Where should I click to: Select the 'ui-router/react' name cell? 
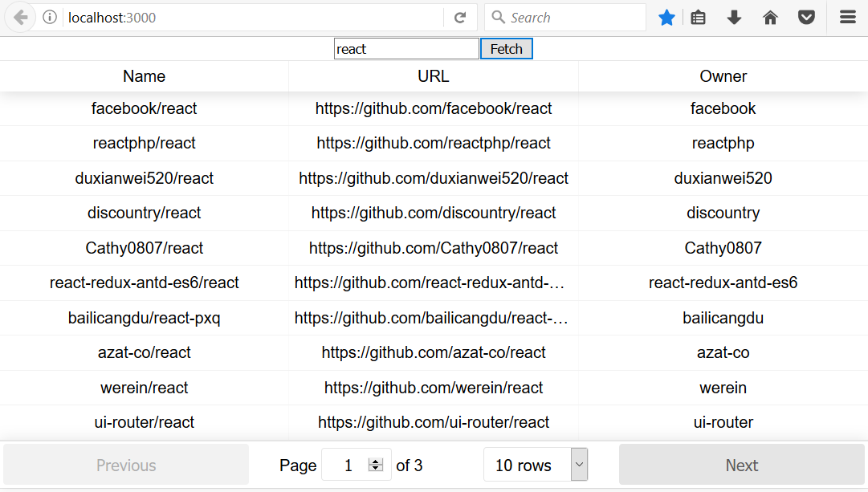click(145, 422)
